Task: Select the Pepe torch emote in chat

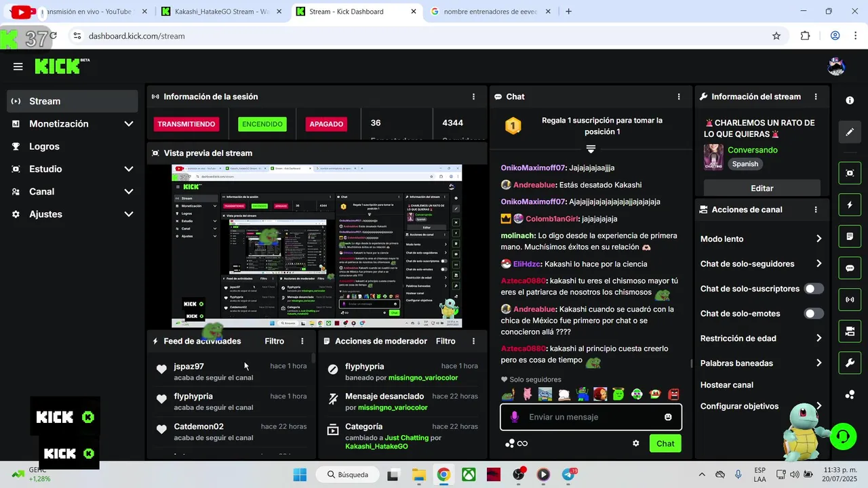Action: 507,394
